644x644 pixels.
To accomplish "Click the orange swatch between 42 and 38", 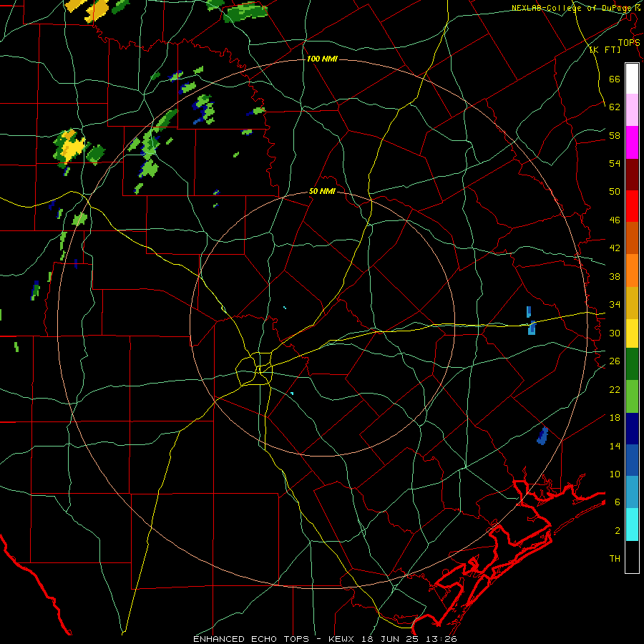I will tap(632, 270).
